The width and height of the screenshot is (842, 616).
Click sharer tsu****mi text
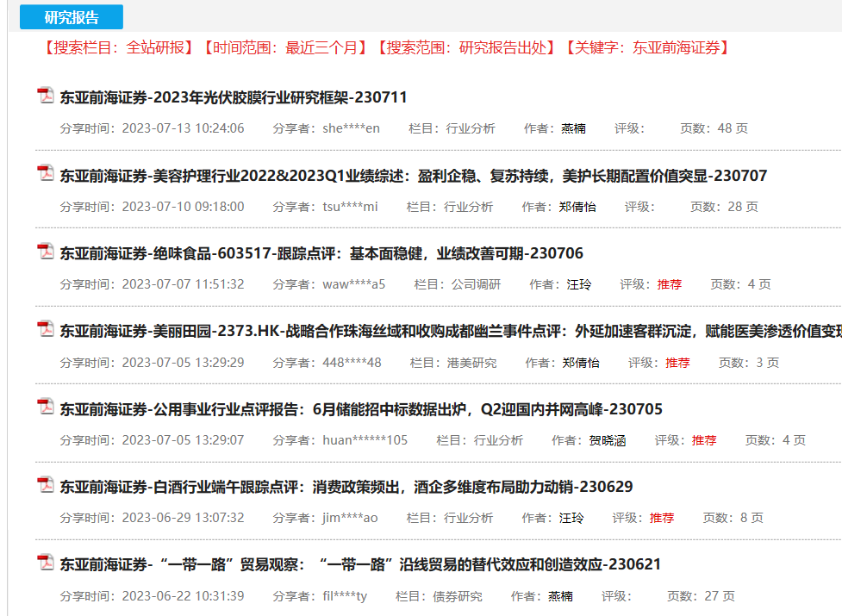[350, 207]
